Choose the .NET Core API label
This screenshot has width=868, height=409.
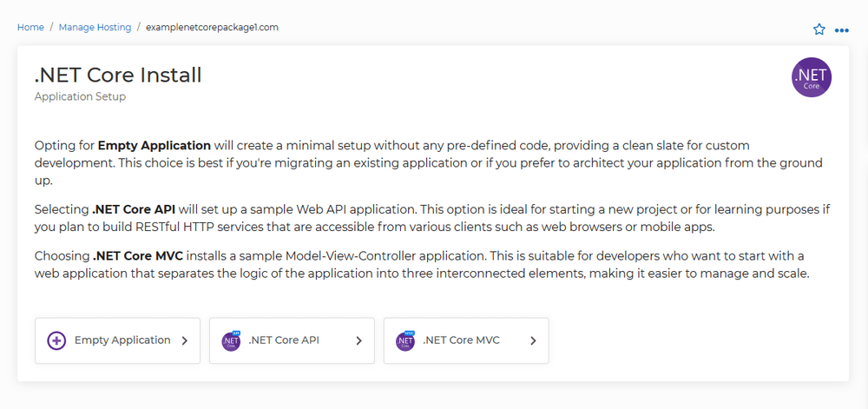[x=284, y=340]
